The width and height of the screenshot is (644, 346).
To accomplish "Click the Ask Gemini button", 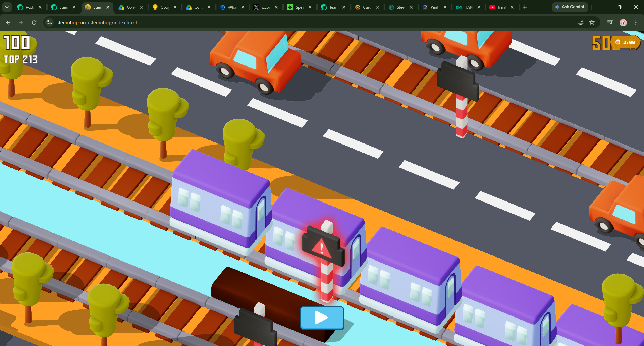I will (x=570, y=7).
